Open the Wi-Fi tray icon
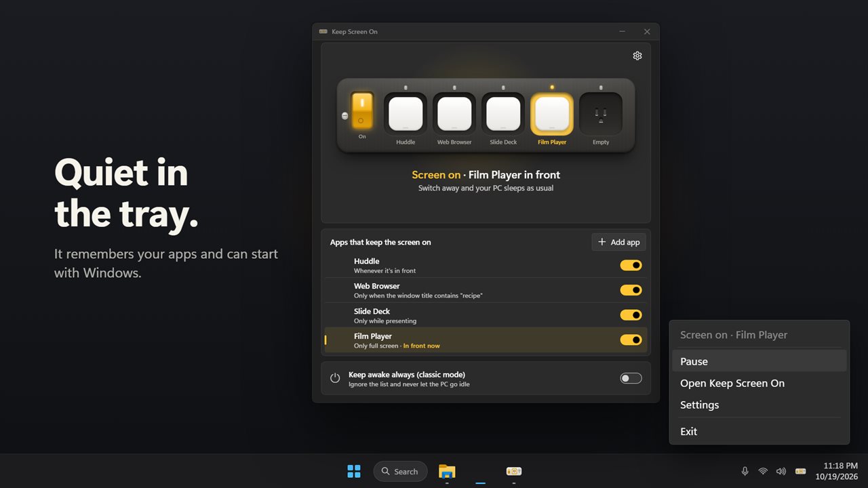The height and width of the screenshot is (488, 868). [x=763, y=471]
